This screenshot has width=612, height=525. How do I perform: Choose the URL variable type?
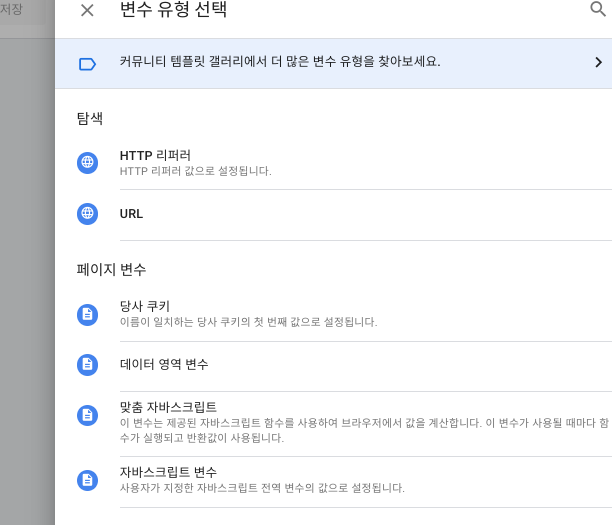[131, 214]
